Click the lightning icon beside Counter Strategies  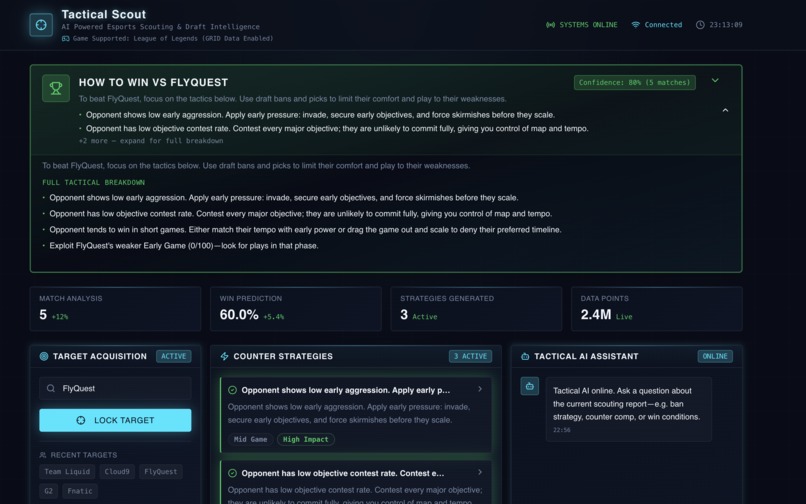click(x=224, y=356)
